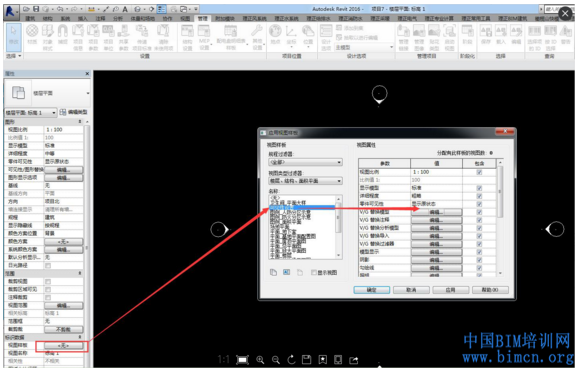579x371 pixels.
Task: Zoom out using the viewer magnifier minus
Action: point(276,360)
